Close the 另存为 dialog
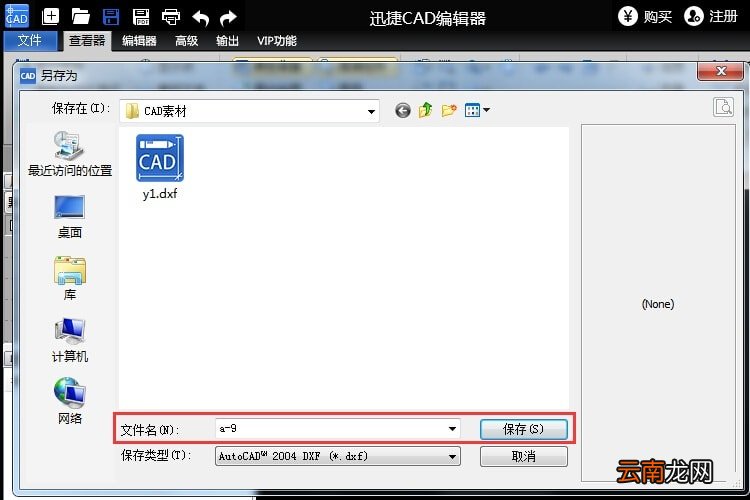Image resolution: width=750 pixels, height=500 pixels. [721, 71]
